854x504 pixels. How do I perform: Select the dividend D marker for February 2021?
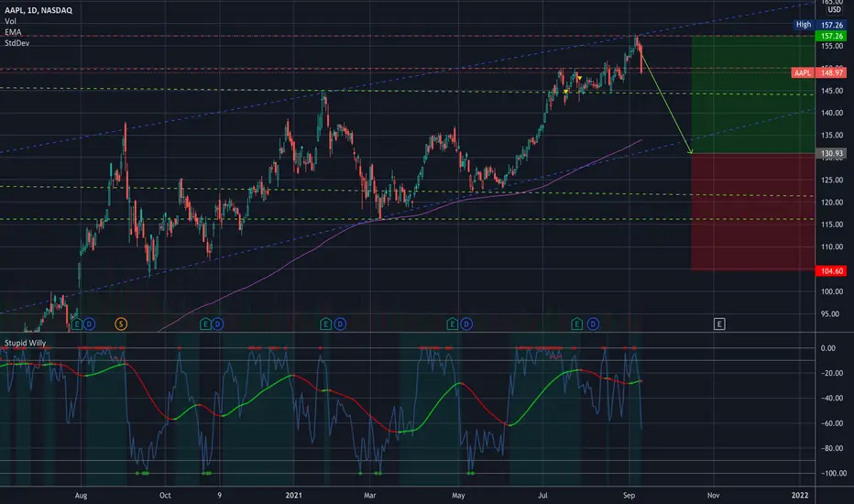(340, 324)
